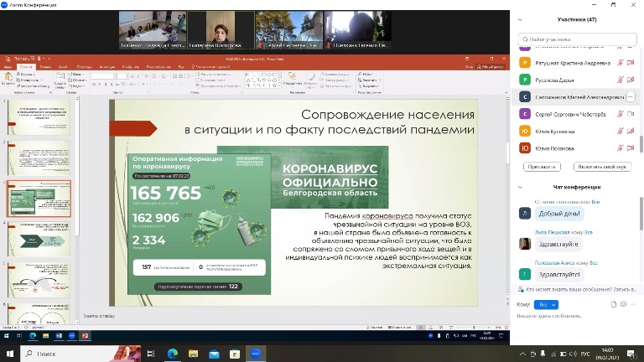Image resolution: width=644 pixels, height=362 pixels.
Task: Click the Найти участника search field
Action: point(577,38)
